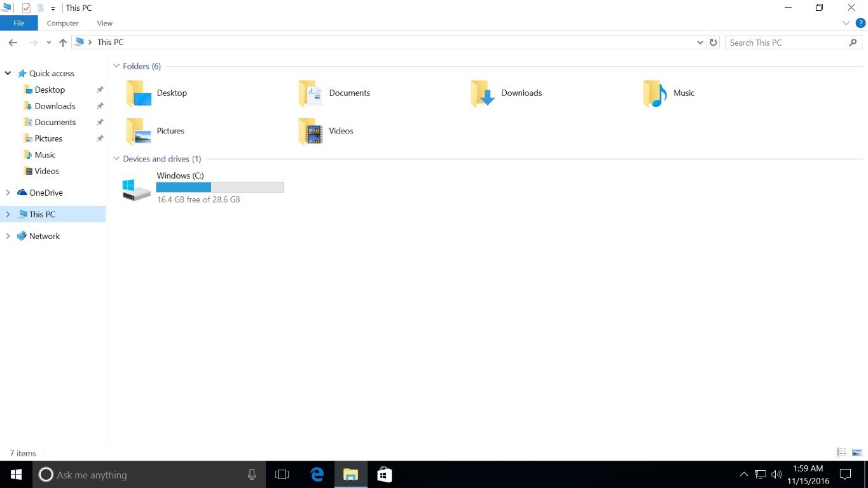The image size is (868, 488).
Task: Open the volume control in system tray
Action: point(776,475)
